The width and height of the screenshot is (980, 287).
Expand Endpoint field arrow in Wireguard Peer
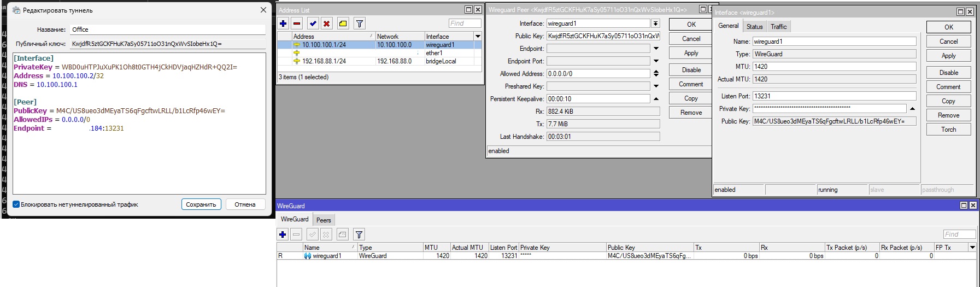coord(656,49)
